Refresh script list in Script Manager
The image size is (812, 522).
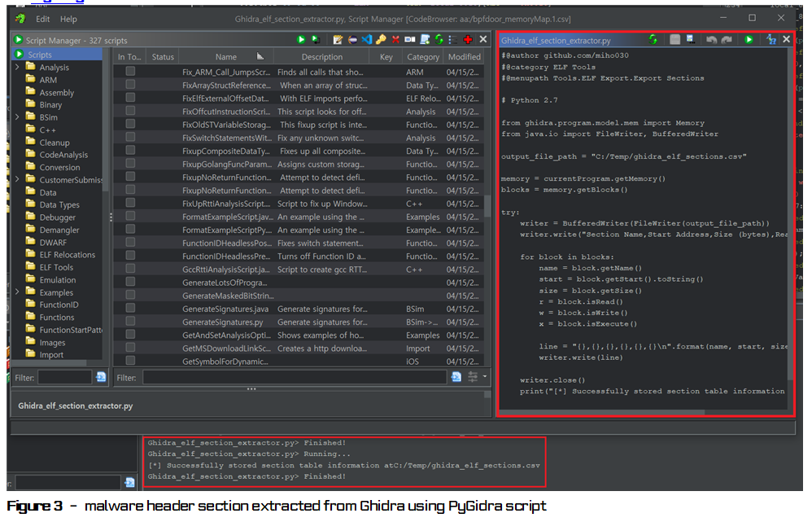439,40
